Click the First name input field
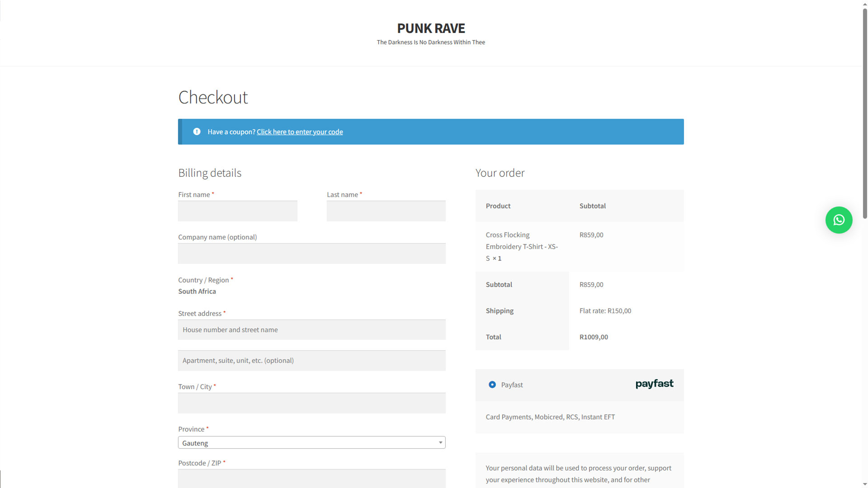Image resolution: width=868 pixels, height=488 pixels. tap(237, 211)
